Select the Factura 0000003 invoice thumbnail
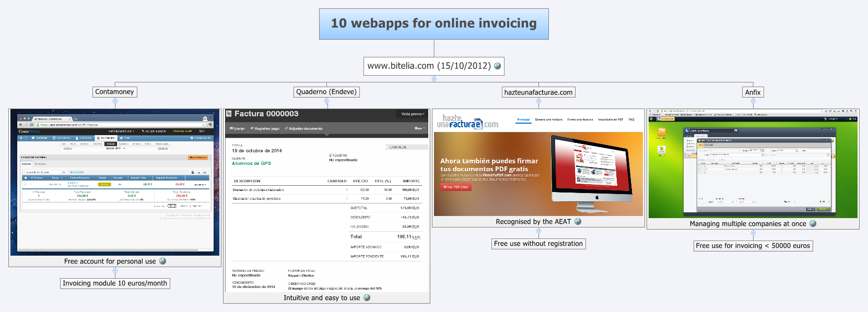Screen dimensions: 868x312 (326, 200)
